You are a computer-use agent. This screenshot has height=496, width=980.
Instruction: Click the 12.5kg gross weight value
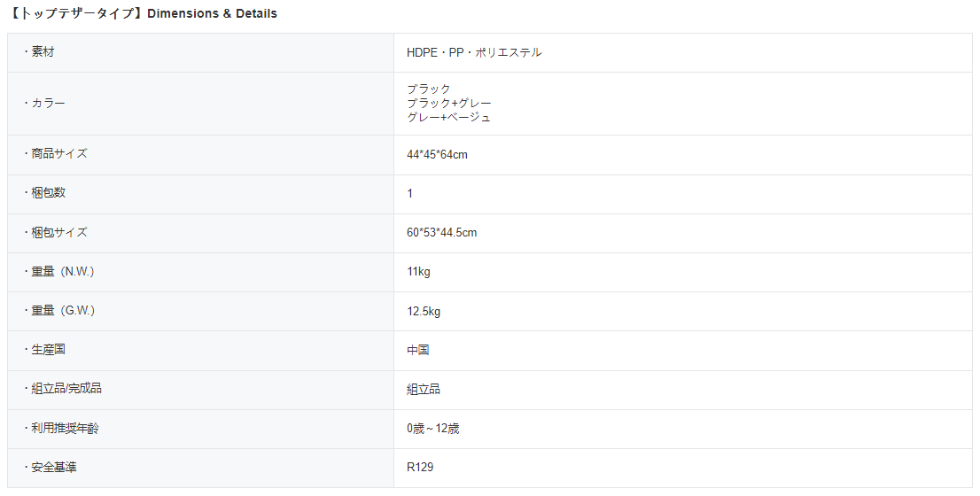(424, 311)
